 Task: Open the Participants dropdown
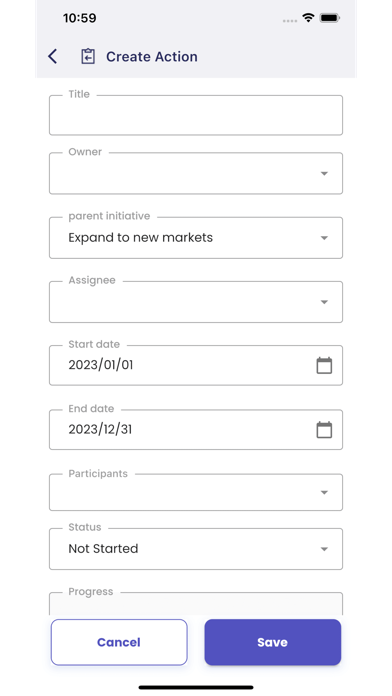[196, 492]
